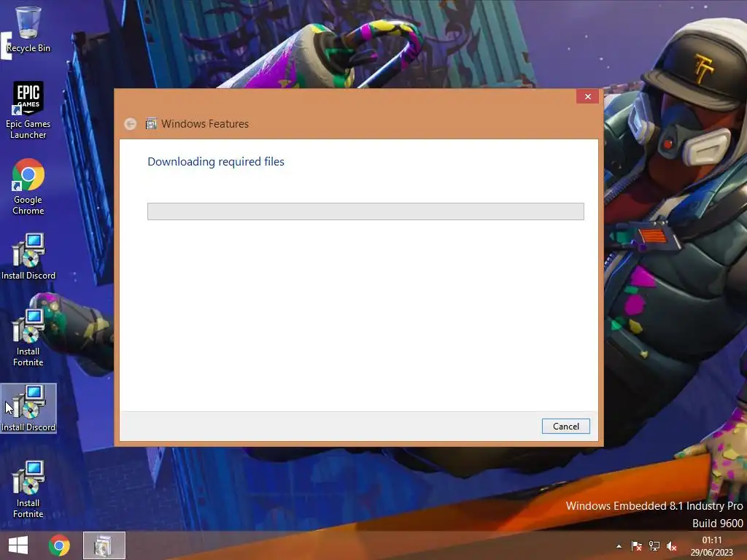Image resolution: width=747 pixels, height=560 pixels.
Task: Click the Windows Features title icon
Action: 151,124
